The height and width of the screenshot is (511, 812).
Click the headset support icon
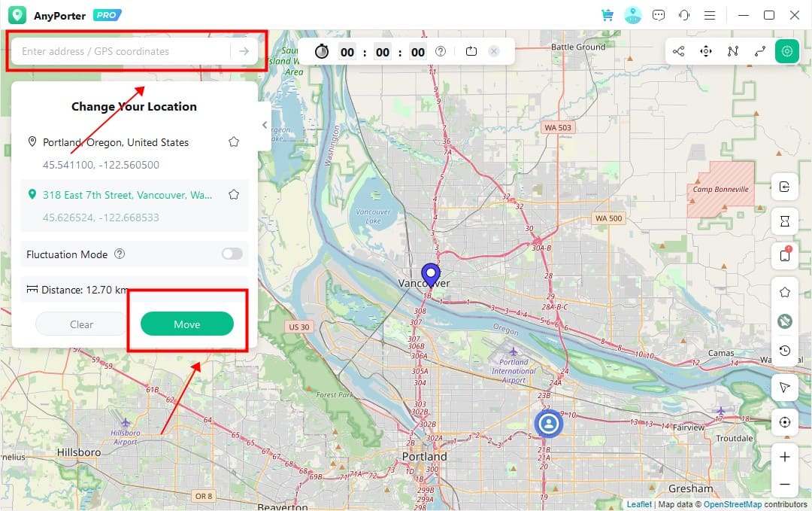click(x=684, y=15)
